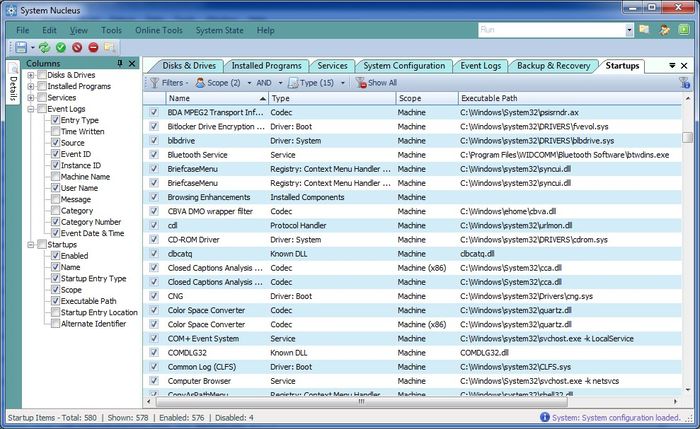Click the tools icon next to the Run box
The height and width of the screenshot is (429, 700).
pyautogui.click(x=665, y=30)
